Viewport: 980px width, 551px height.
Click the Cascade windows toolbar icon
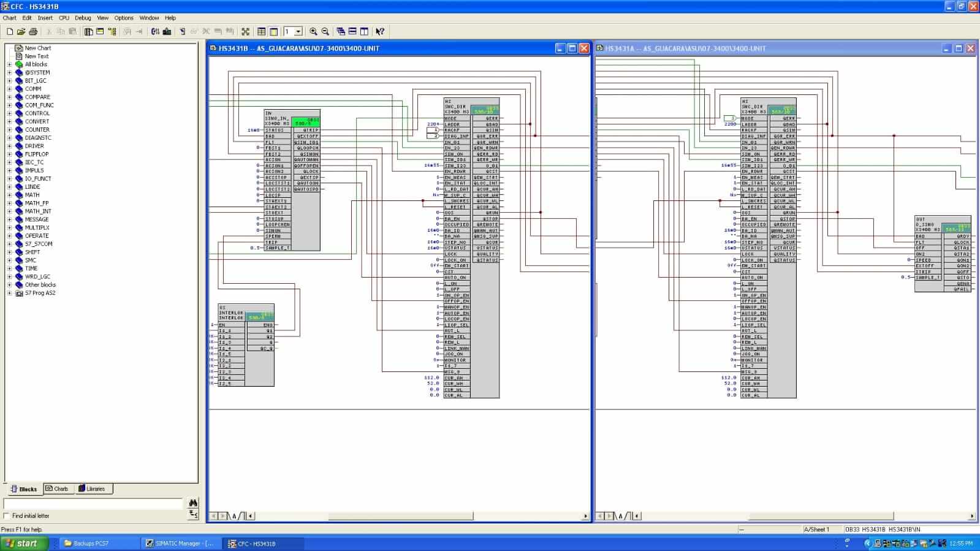(x=341, y=31)
